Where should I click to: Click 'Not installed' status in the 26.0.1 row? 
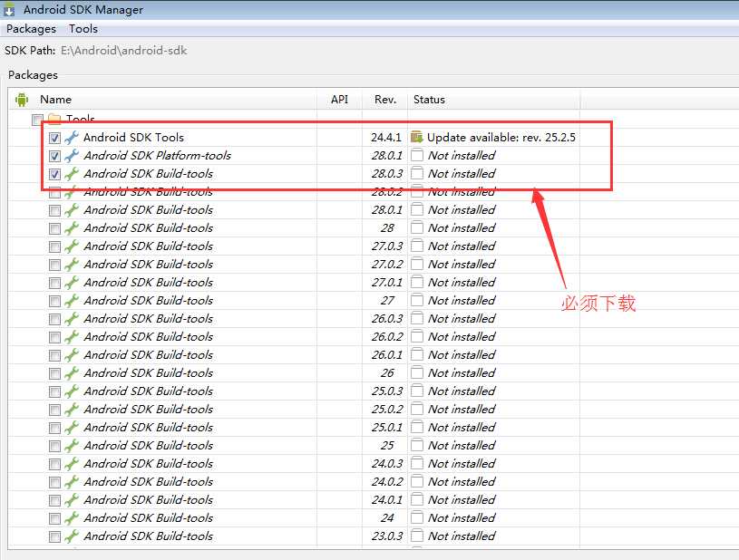[x=462, y=355]
